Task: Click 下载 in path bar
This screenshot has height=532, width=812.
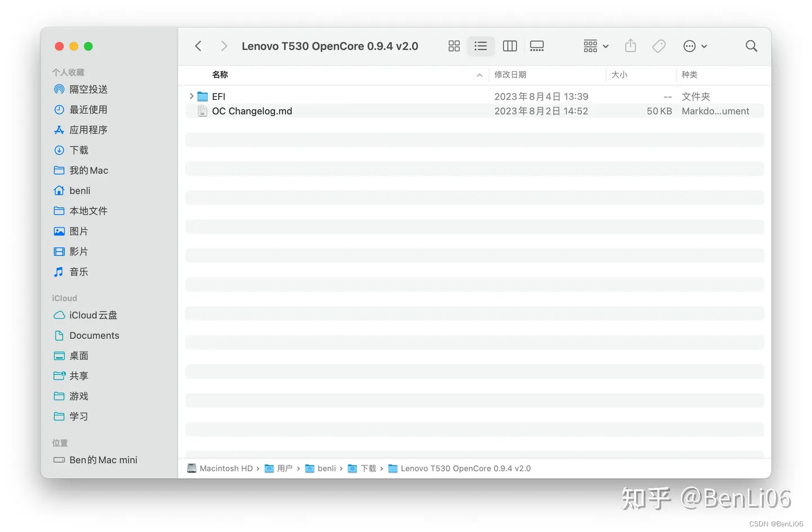Action: pyautogui.click(x=362, y=468)
